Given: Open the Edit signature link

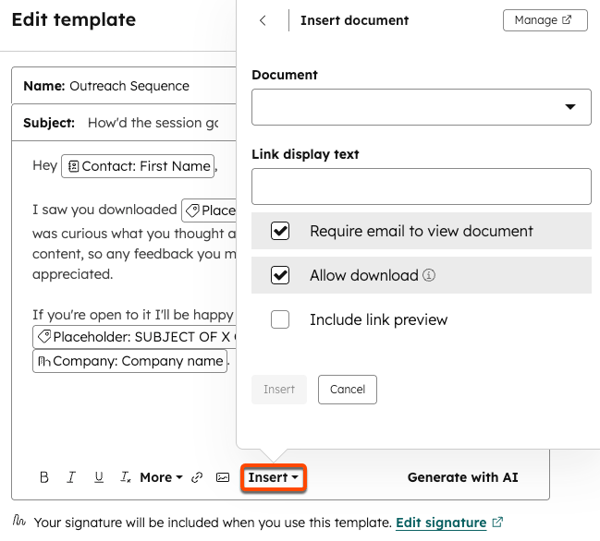Looking at the screenshot, I should pyautogui.click(x=441, y=523).
